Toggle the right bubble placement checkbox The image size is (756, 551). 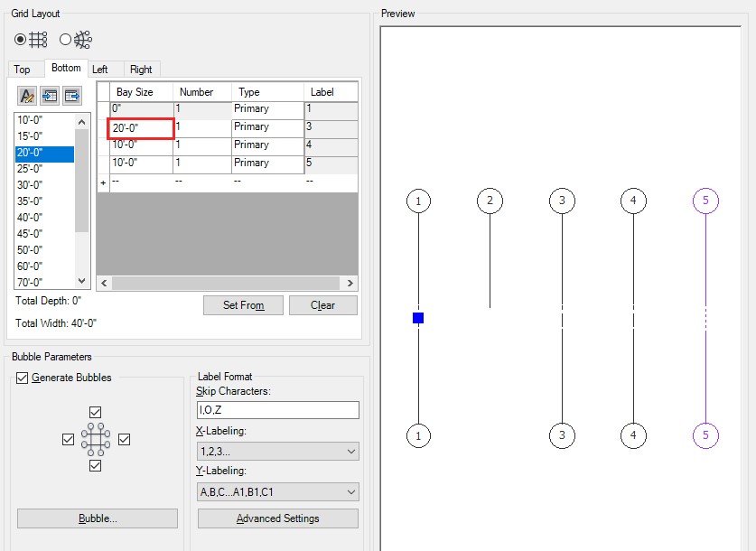coord(125,439)
